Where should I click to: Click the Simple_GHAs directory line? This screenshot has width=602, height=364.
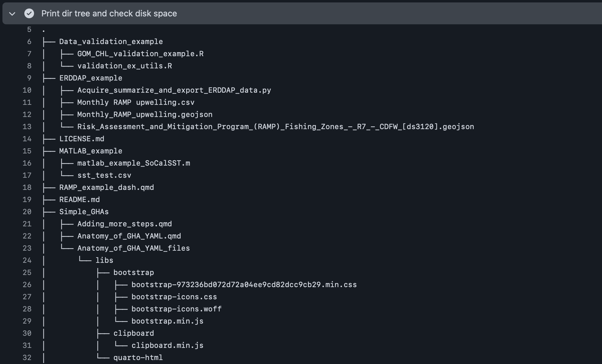pos(84,212)
